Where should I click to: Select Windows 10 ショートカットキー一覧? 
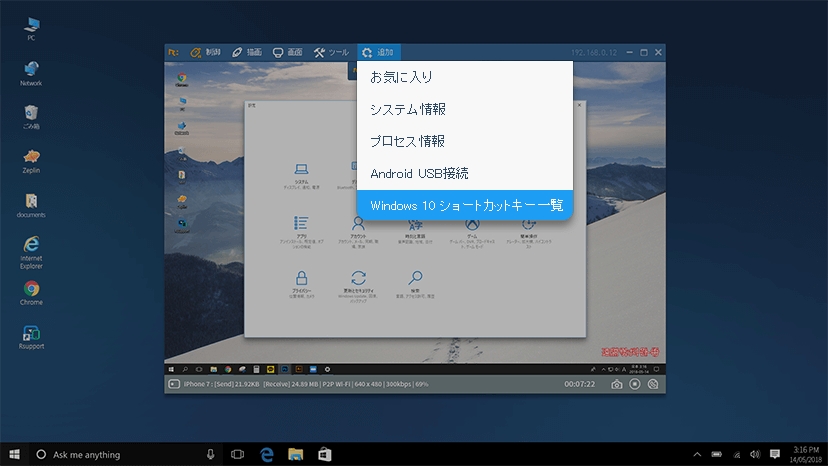click(x=465, y=205)
